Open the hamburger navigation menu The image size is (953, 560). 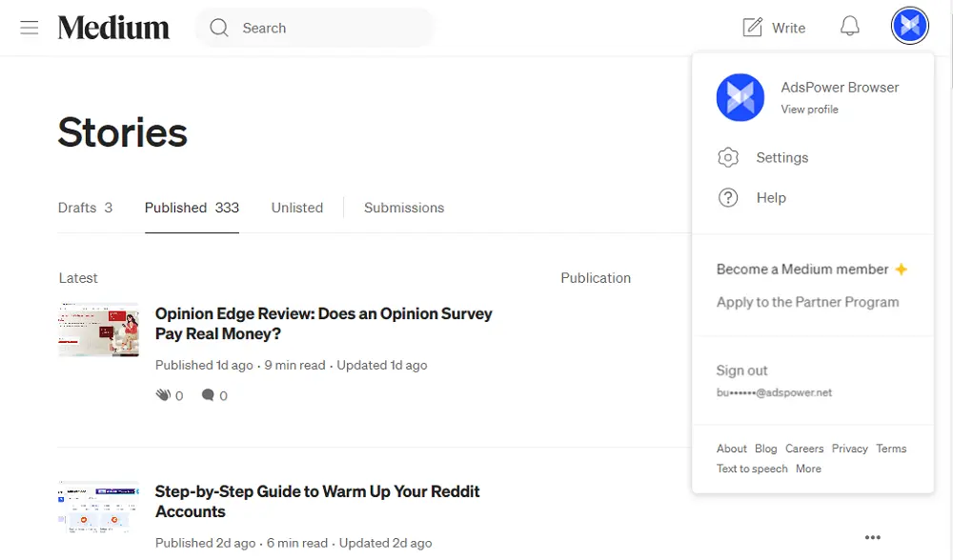click(30, 28)
